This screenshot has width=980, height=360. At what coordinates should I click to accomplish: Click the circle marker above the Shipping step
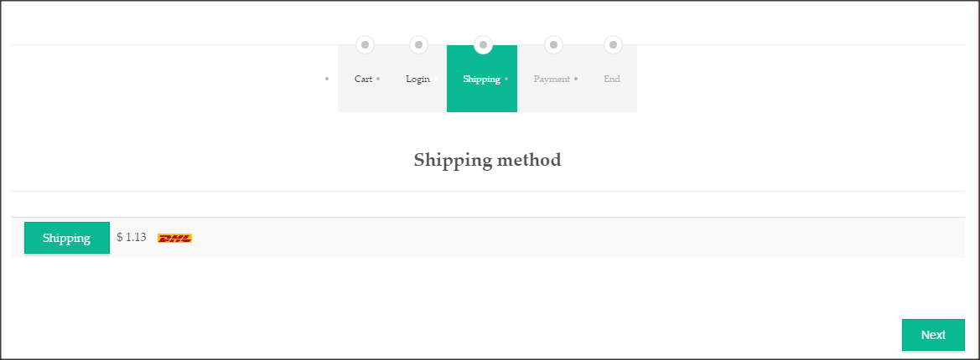tap(483, 44)
